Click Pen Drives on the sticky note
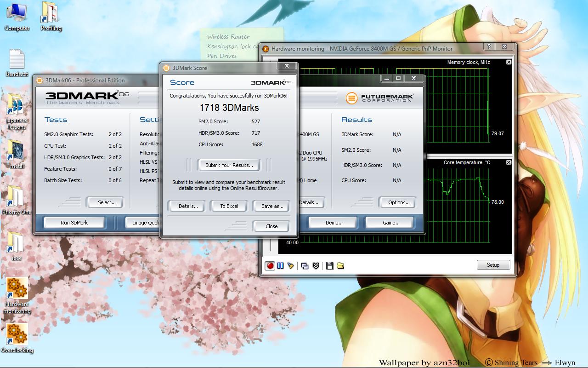Screen dimensions: 588x368 (222, 56)
